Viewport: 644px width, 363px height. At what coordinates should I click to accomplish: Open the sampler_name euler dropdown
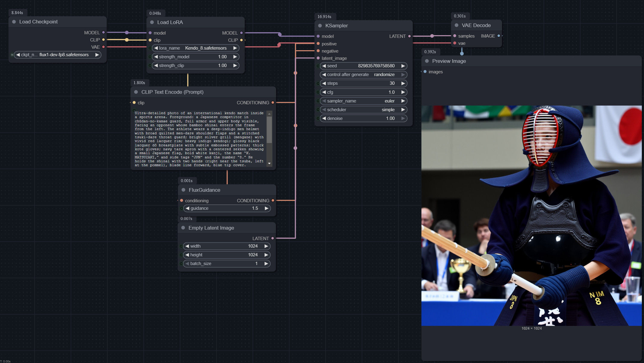coord(363,101)
